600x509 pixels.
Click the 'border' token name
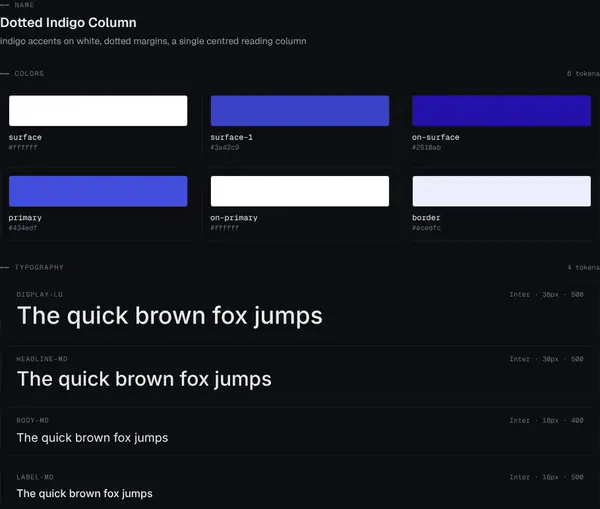click(x=426, y=218)
